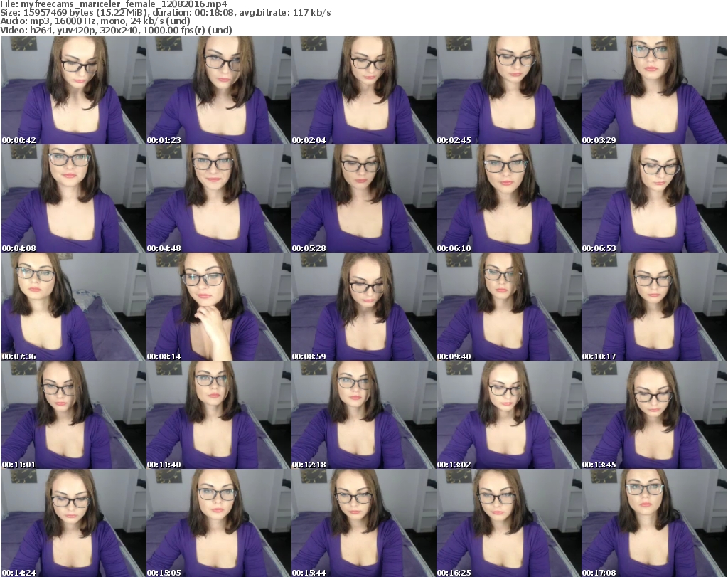The image size is (728, 577).
Task: Select the thumbnail timestamped 00:13:45
Action: 654,415
